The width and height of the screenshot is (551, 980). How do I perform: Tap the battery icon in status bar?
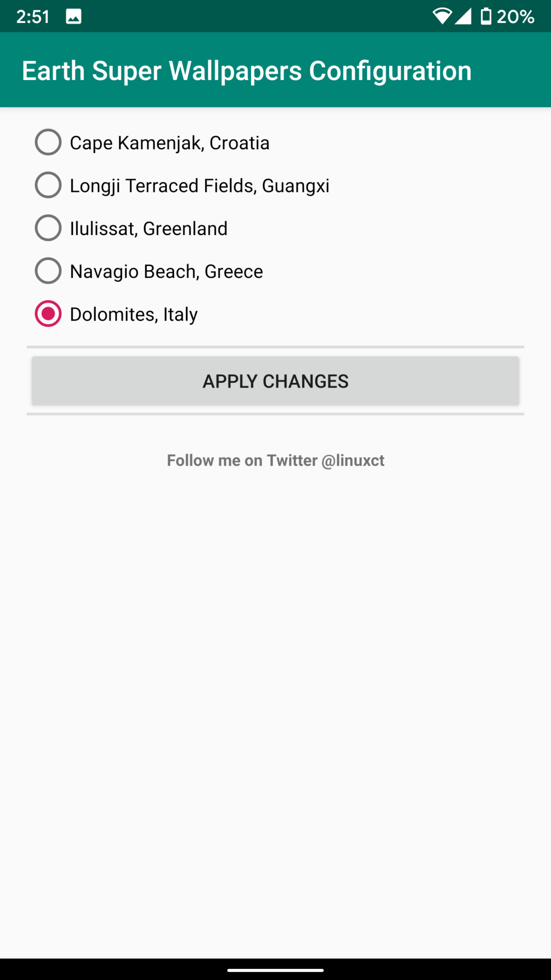(x=486, y=16)
